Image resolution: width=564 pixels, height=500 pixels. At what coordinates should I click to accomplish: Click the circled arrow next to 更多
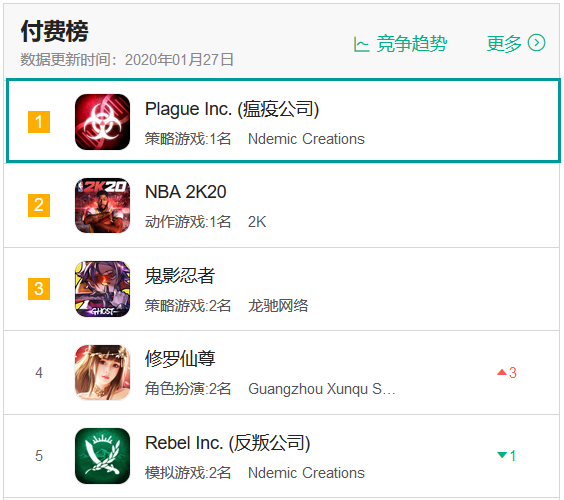tap(536, 43)
